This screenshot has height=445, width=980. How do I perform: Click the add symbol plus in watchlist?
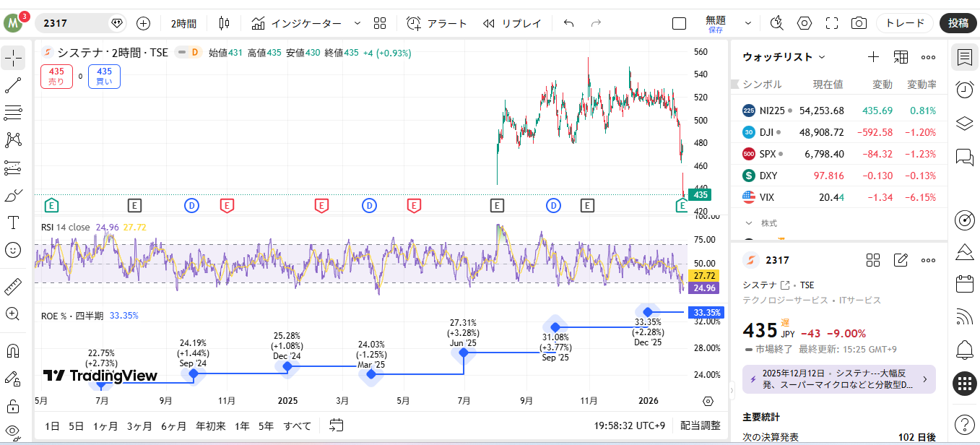(x=873, y=57)
